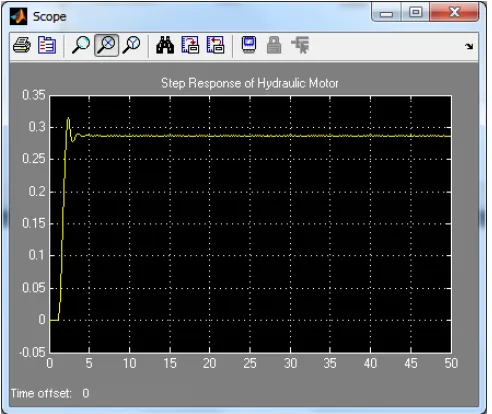Click the plot title 'Step Response of Hydraulic Motor'

pos(250,83)
